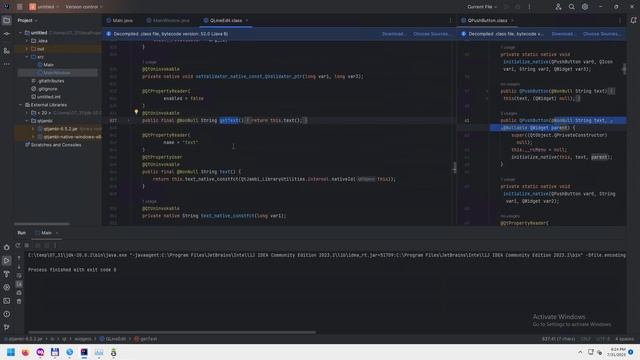Open Version control dropdown
The image size is (640, 360).
(84, 7)
